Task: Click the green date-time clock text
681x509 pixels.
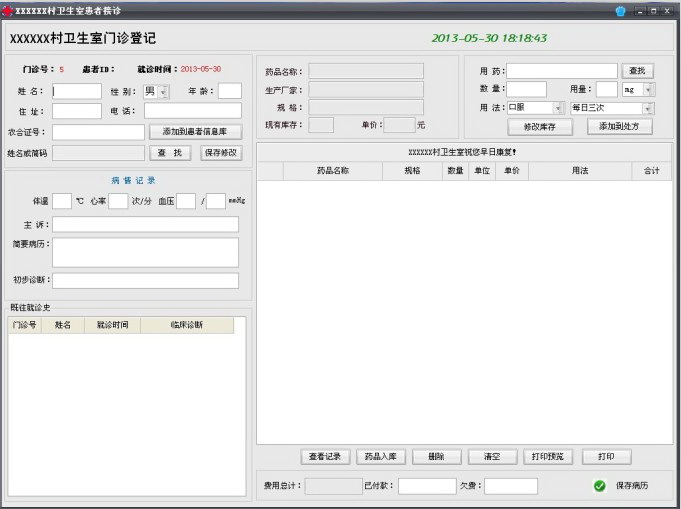Action: point(489,38)
